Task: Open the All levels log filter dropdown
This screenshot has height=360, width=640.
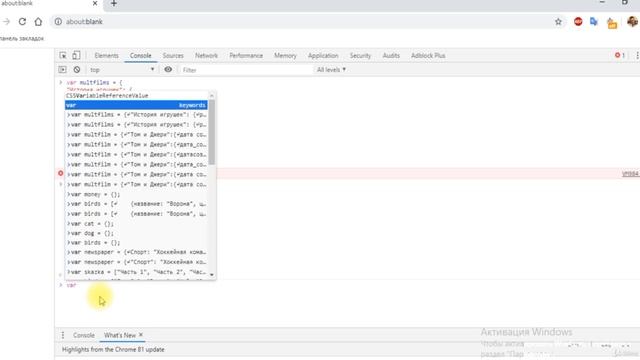Action: coord(331,70)
